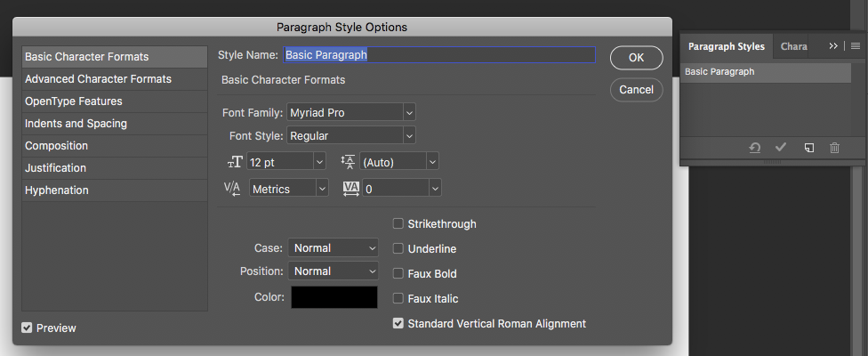Click the redefine style checkmark icon
The image size is (868, 356).
coord(781,148)
